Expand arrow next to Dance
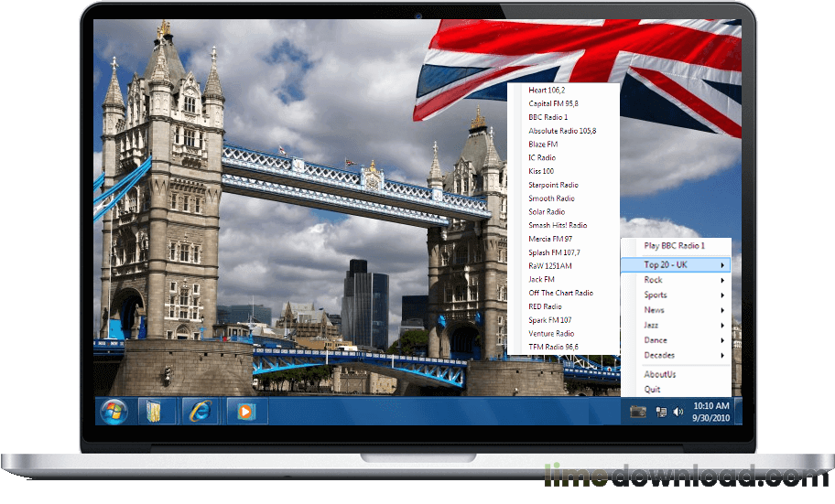835x504 pixels. [722, 340]
